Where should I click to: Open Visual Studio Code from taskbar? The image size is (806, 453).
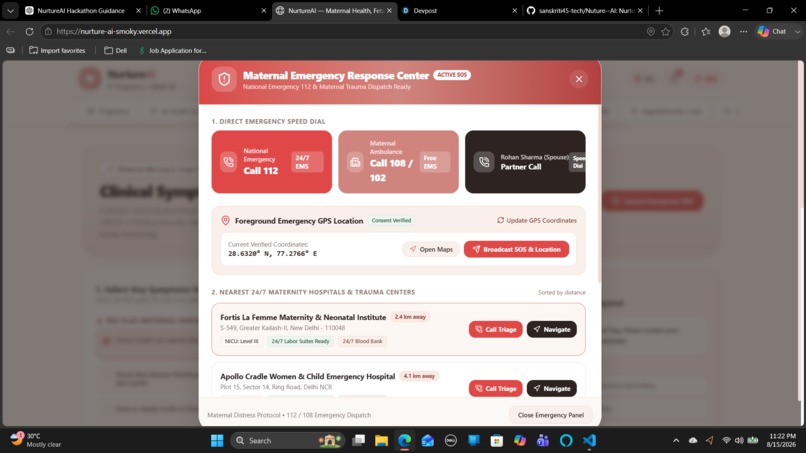click(589, 441)
